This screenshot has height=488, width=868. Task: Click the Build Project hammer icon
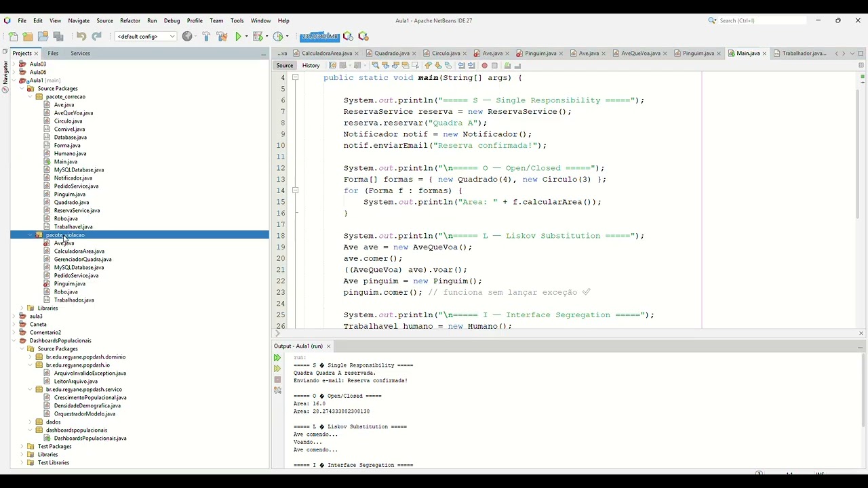[206, 37]
